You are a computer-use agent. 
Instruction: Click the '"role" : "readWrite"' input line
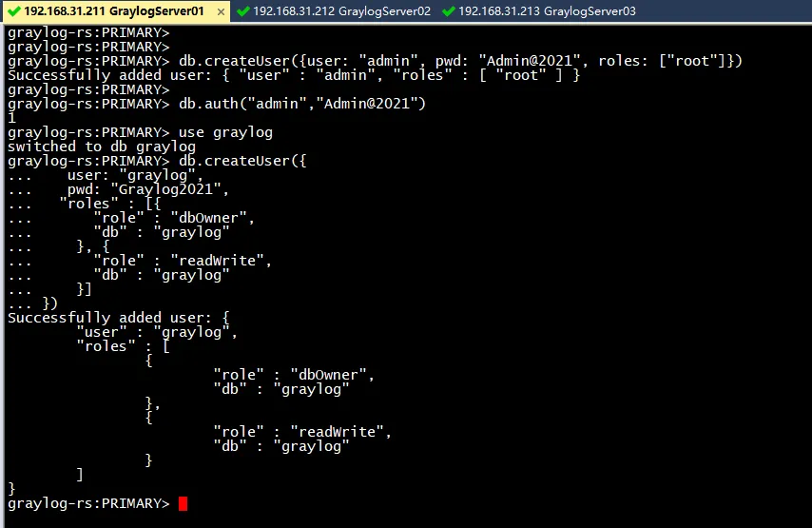coord(183,261)
